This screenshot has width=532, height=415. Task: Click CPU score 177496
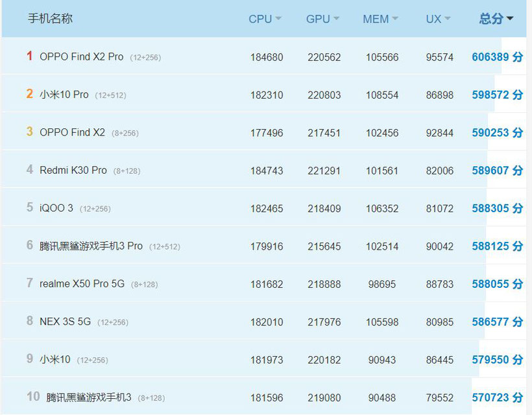(267, 133)
